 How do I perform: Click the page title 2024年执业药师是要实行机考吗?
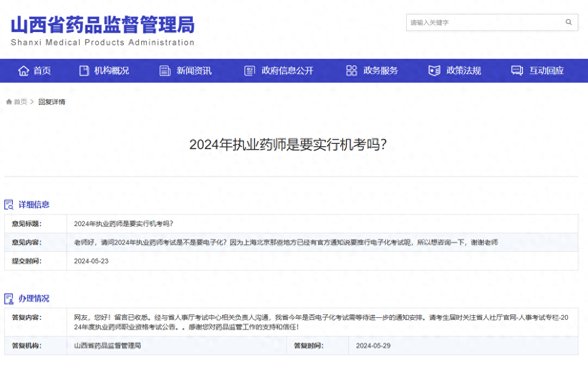[x=288, y=145]
